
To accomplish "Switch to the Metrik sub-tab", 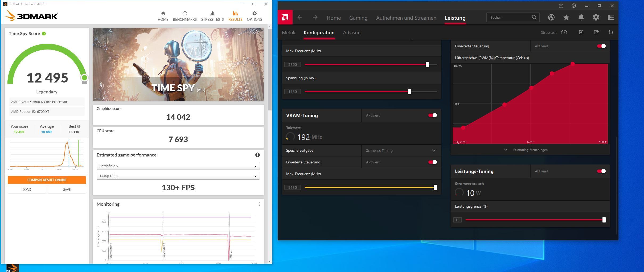I will pos(289,32).
